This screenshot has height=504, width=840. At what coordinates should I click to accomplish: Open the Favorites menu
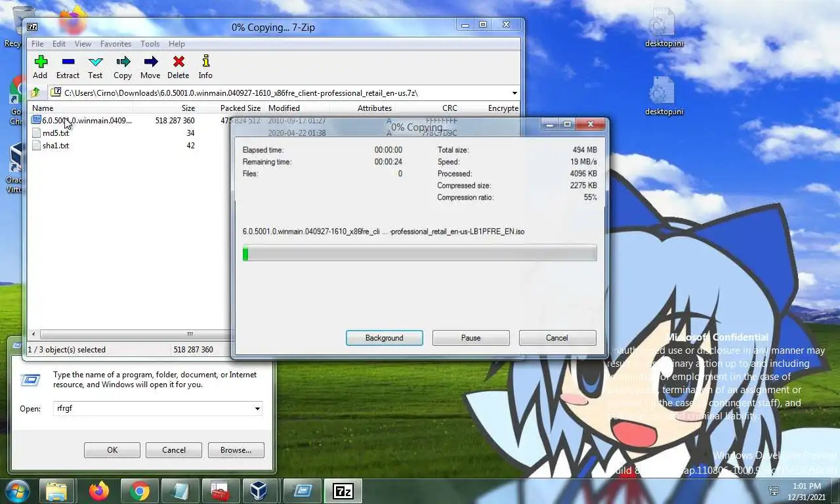115,43
